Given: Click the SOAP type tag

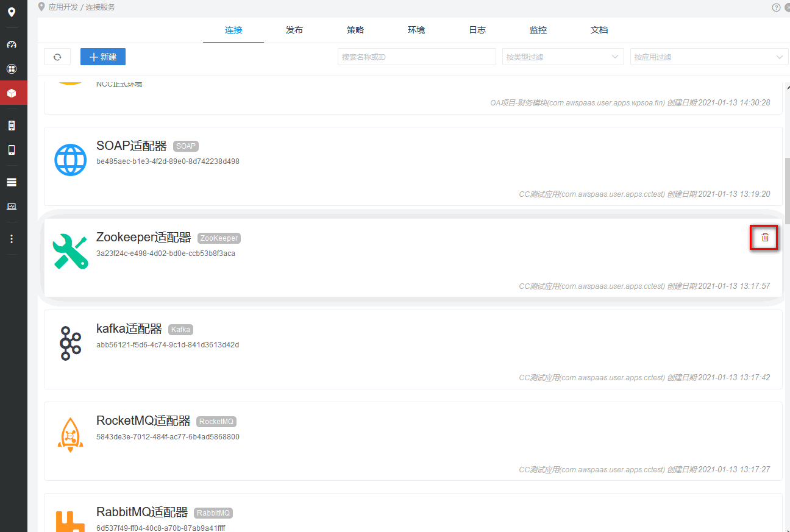Looking at the screenshot, I should click(186, 146).
